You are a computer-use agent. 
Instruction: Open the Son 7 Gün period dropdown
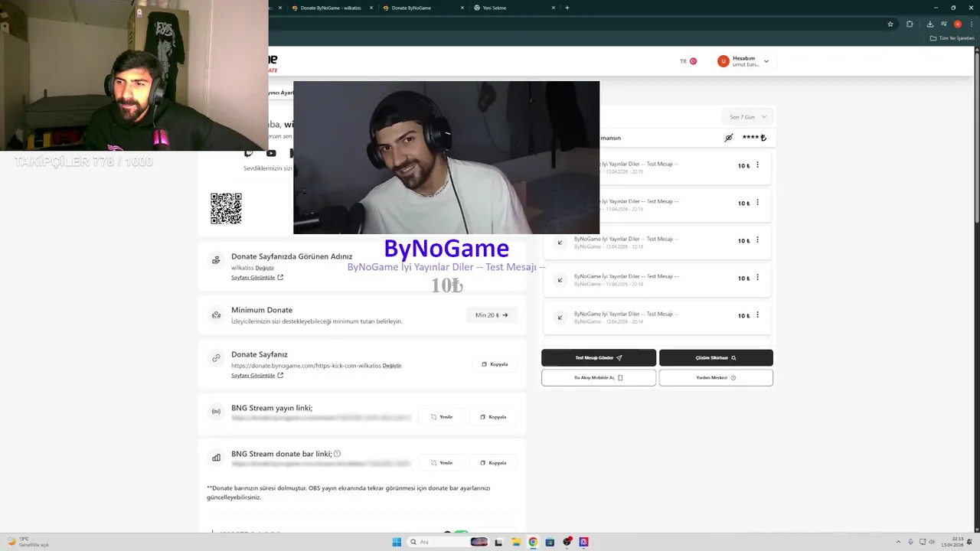pyautogui.click(x=748, y=117)
